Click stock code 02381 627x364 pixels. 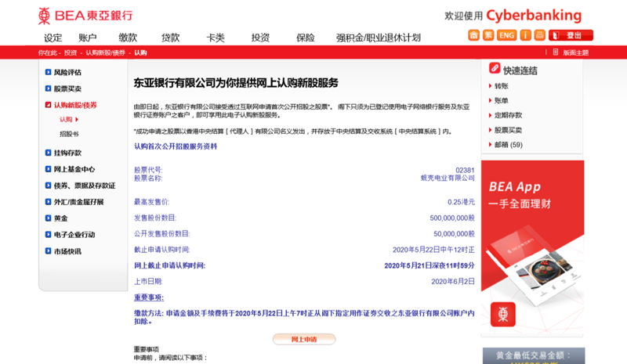[x=465, y=170]
